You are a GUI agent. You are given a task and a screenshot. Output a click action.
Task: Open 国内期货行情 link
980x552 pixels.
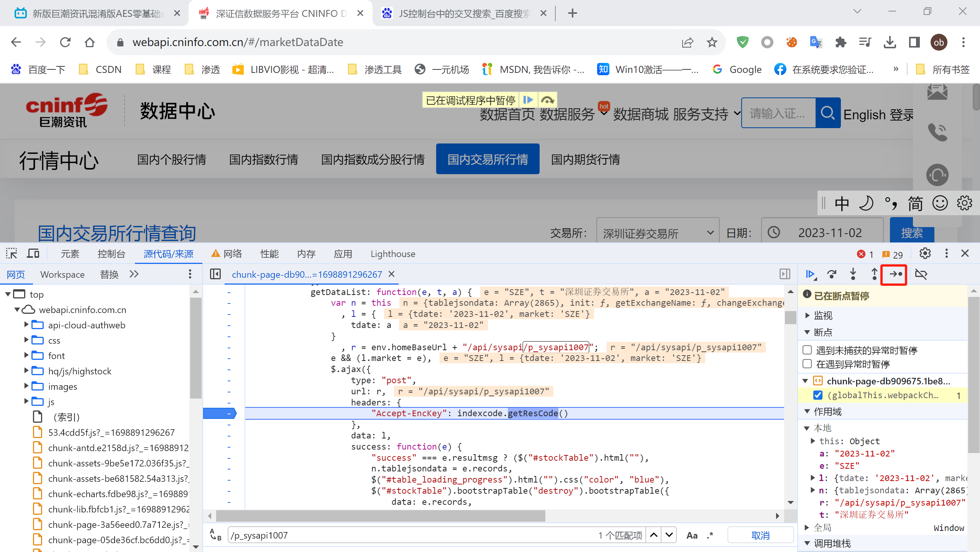click(585, 159)
